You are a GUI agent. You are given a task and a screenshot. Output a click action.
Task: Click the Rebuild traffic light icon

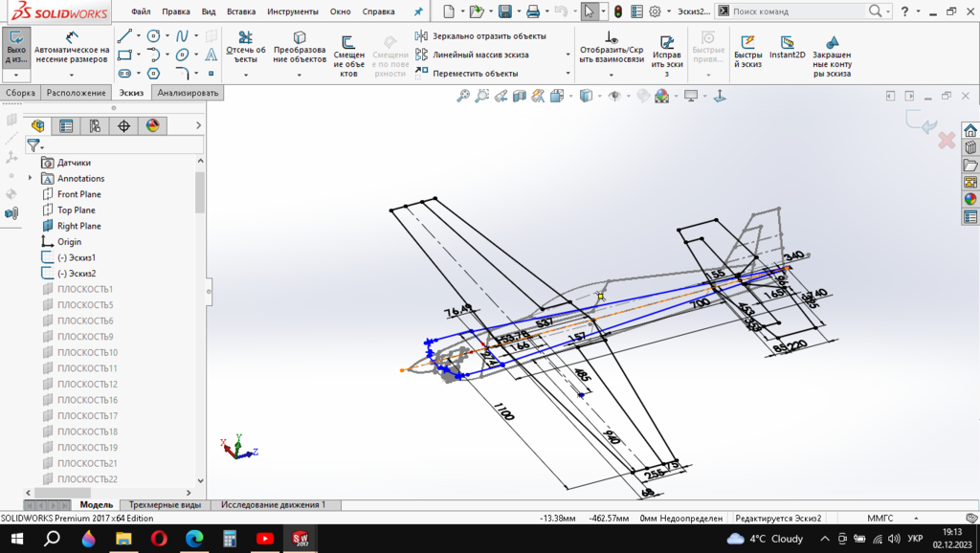click(x=618, y=11)
